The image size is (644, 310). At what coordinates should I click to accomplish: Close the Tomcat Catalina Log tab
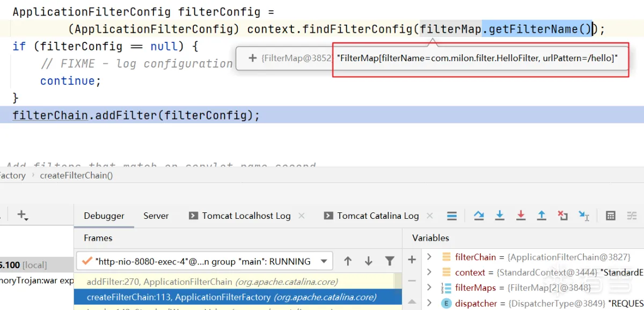pyautogui.click(x=429, y=216)
